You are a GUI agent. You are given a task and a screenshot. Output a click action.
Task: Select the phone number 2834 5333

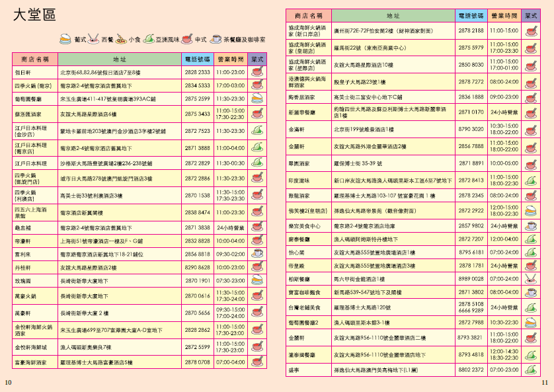197,85
